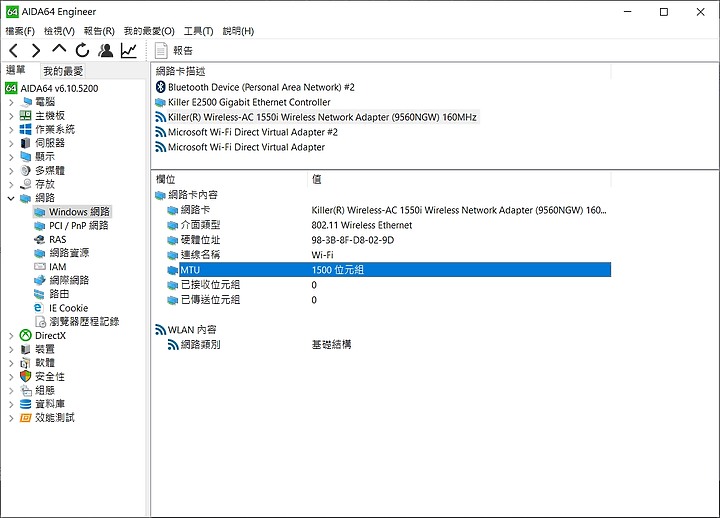Open the 說明(H) menu
The image size is (720, 518).
(x=238, y=31)
